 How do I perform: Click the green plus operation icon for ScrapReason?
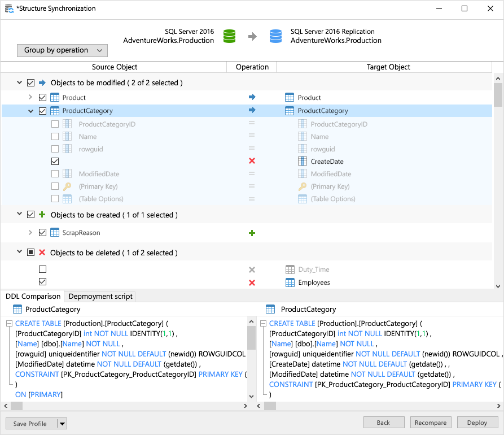252,233
